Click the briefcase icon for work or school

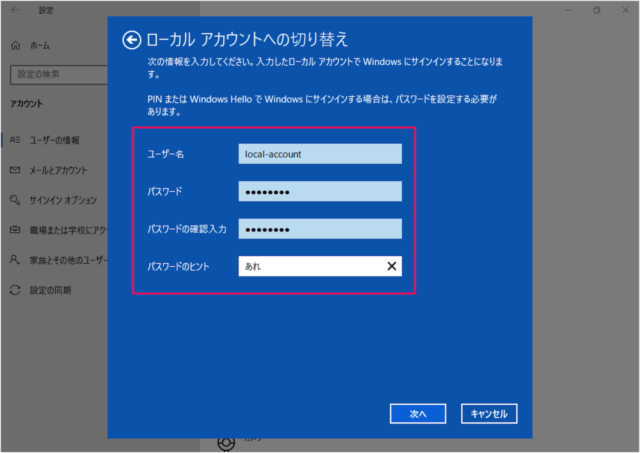pyautogui.click(x=15, y=230)
